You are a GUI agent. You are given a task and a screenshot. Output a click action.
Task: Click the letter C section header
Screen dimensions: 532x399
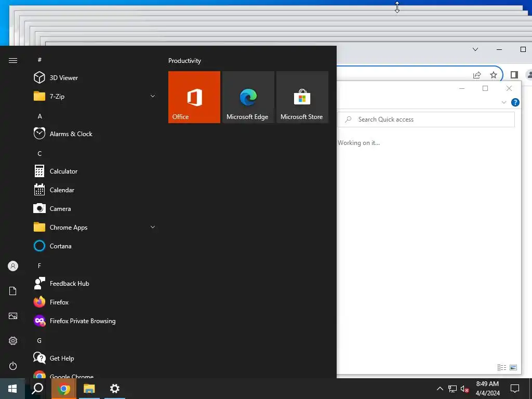39,153
